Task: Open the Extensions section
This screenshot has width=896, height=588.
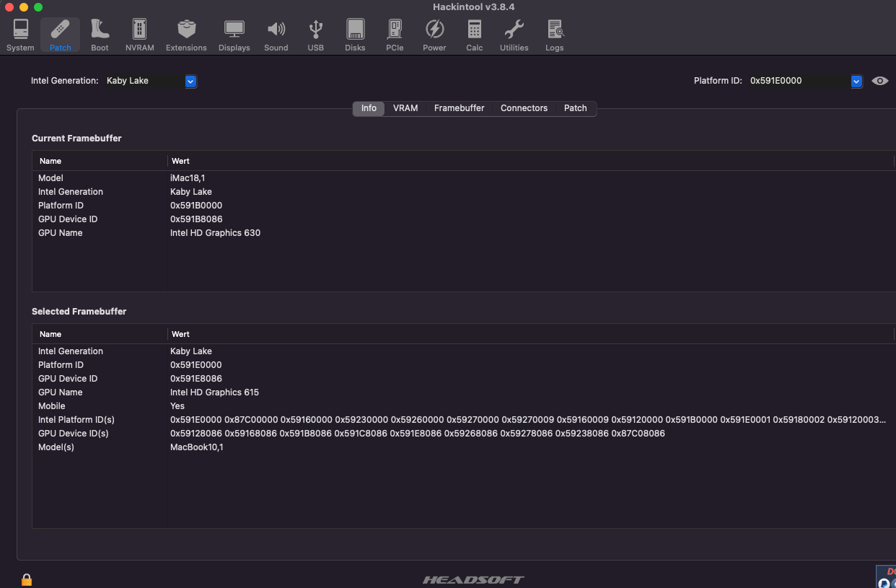Action: coord(186,35)
